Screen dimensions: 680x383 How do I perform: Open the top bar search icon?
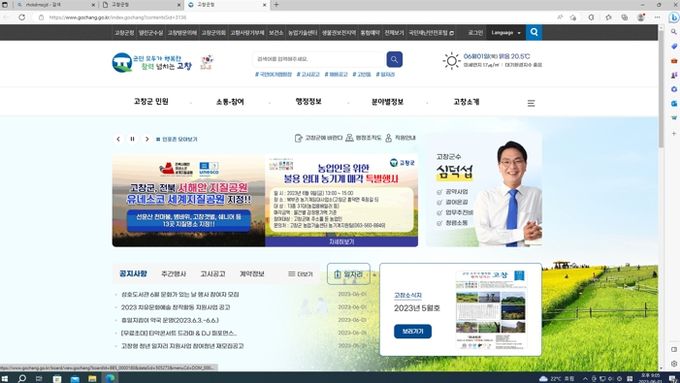[x=534, y=33]
